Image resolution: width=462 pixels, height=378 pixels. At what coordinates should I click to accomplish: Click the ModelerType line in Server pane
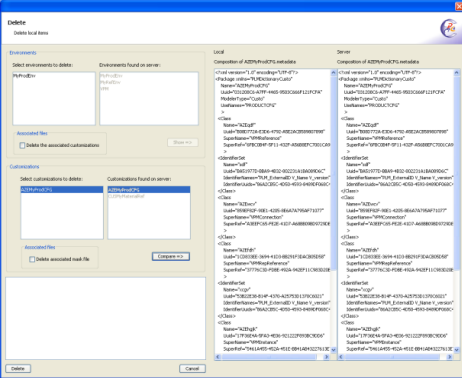click(x=366, y=99)
